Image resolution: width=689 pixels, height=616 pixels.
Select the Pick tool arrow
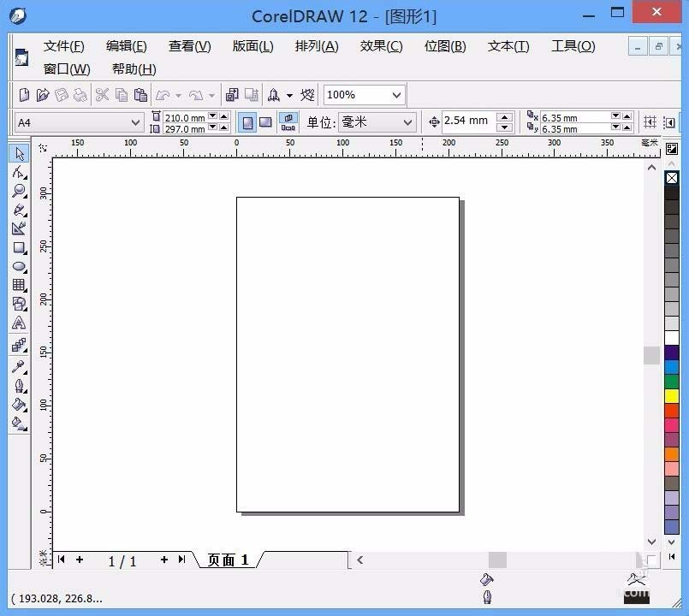pyautogui.click(x=19, y=153)
